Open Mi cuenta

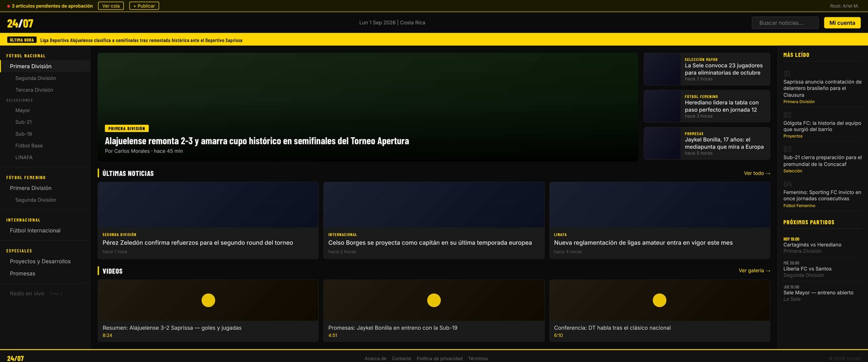pyautogui.click(x=842, y=23)
